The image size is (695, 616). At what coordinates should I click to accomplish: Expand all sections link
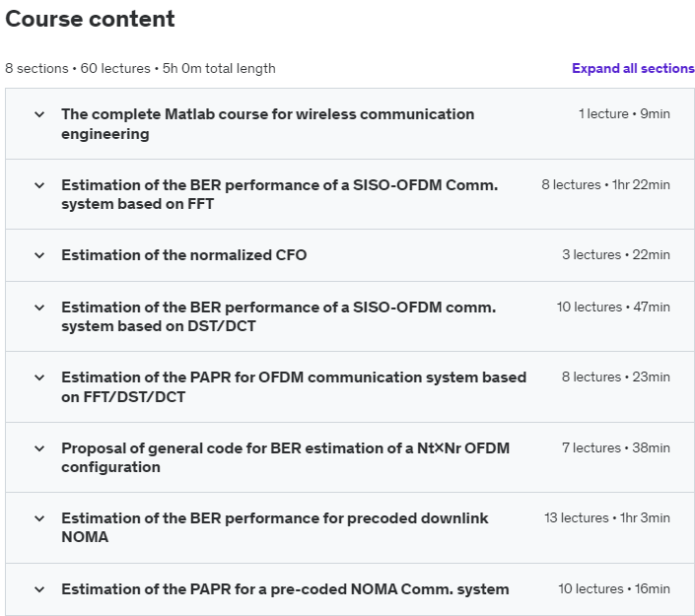[633, 68]
